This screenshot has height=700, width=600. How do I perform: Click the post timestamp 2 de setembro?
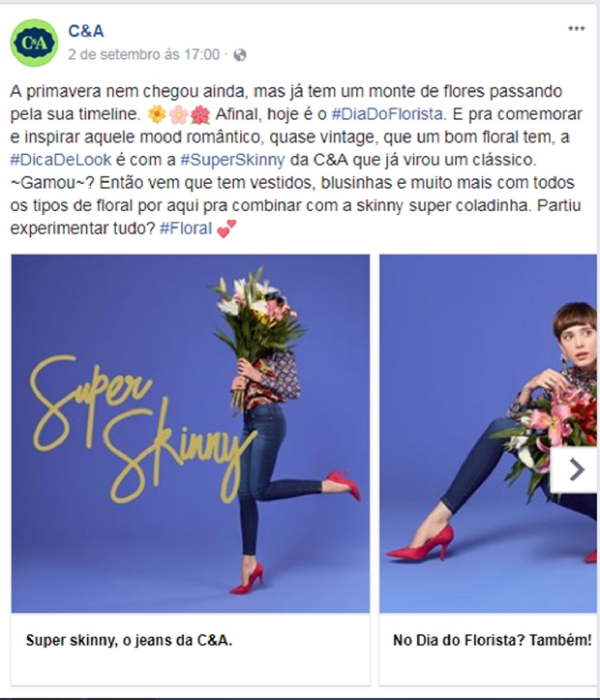pos(143,54)
